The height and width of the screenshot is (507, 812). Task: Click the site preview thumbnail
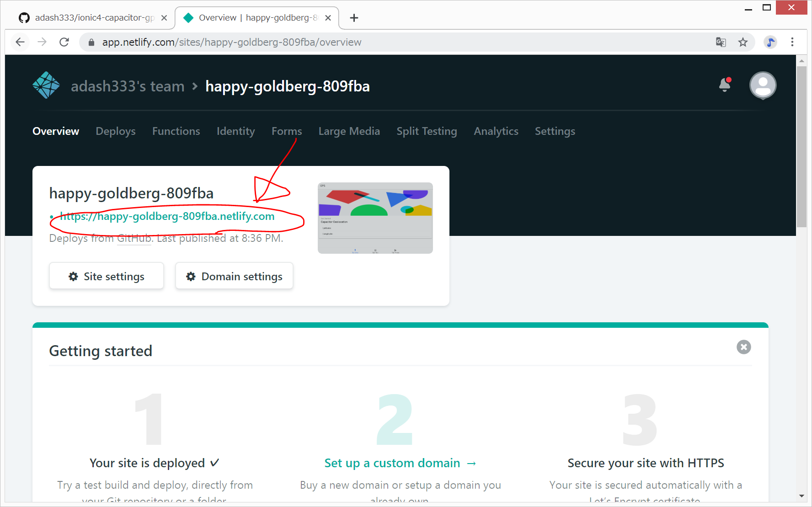pyautogui.click(x=375, y=218)
